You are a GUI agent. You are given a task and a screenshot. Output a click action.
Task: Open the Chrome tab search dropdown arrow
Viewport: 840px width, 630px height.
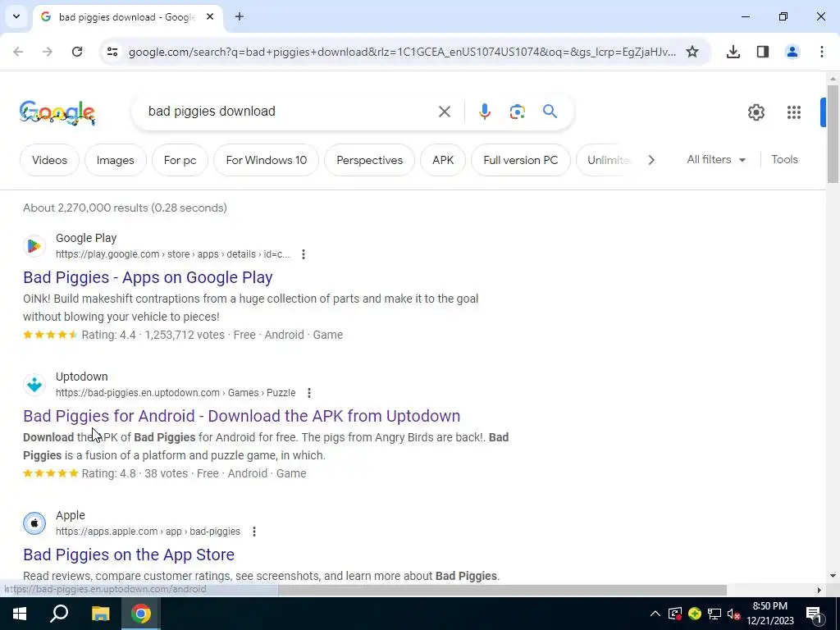click(x=16, y=16)
